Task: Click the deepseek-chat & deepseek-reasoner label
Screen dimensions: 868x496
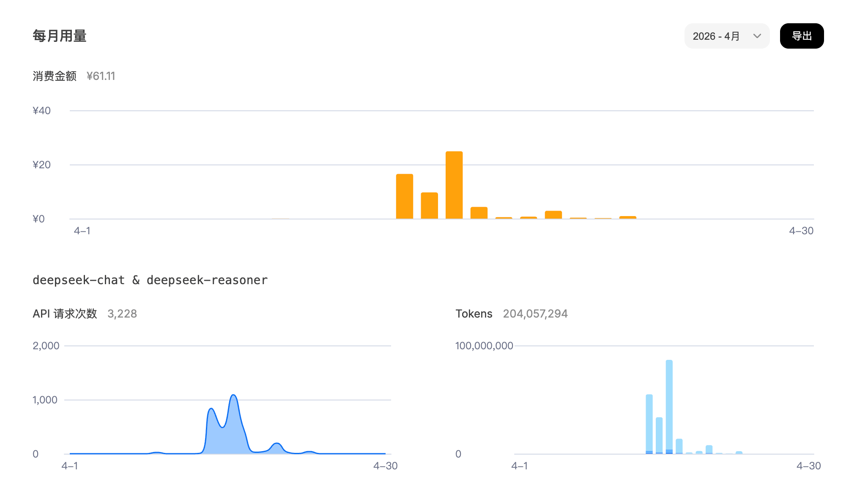Action: pos(151,280)
